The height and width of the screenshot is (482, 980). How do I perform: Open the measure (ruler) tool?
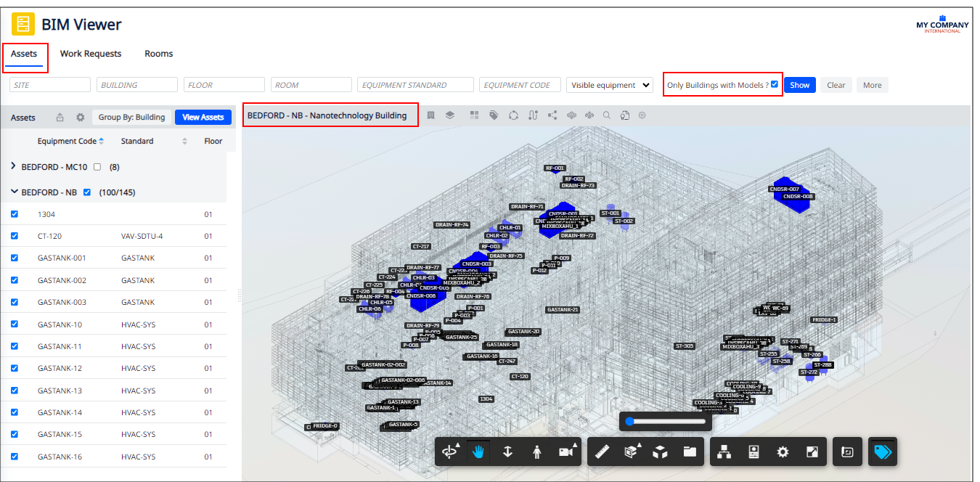coord(601,451)
